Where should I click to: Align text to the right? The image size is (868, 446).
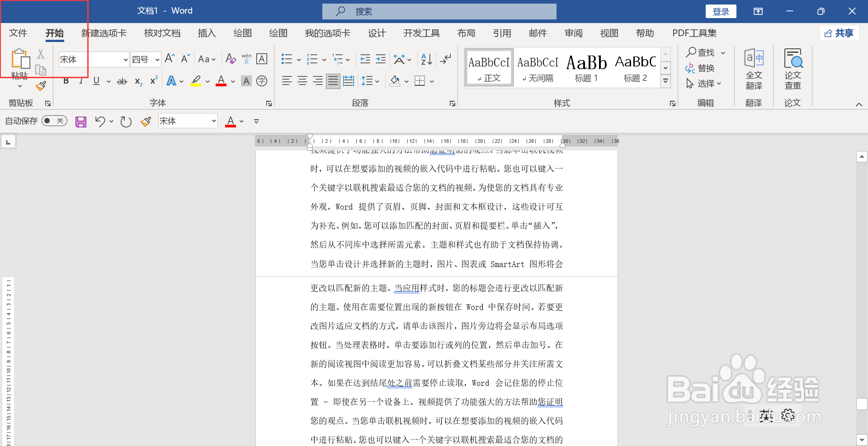(318, 81)
